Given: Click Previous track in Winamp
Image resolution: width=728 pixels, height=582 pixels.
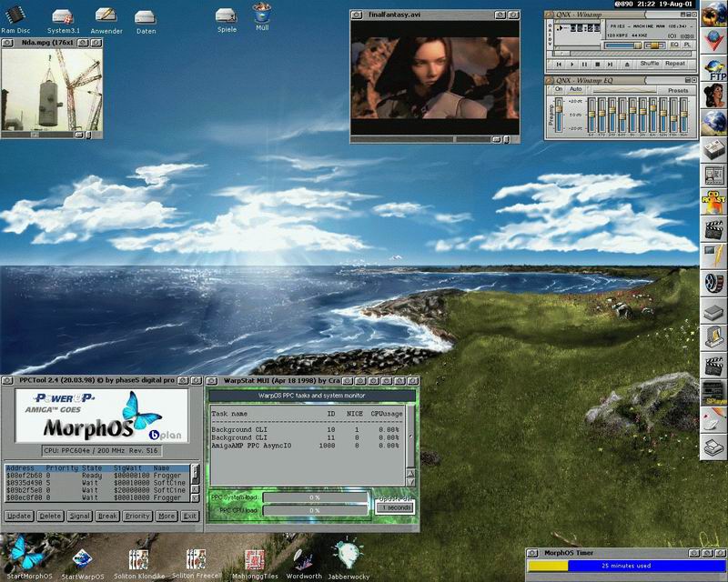Looking at the screenshot, I should (559, 65).
